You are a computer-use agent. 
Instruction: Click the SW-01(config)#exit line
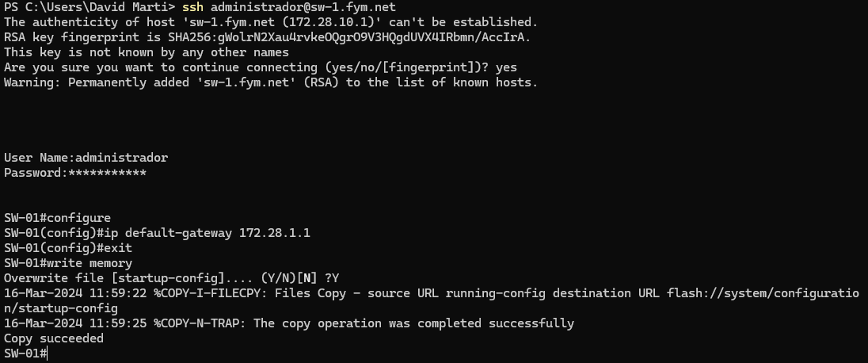tap(68, 248)
